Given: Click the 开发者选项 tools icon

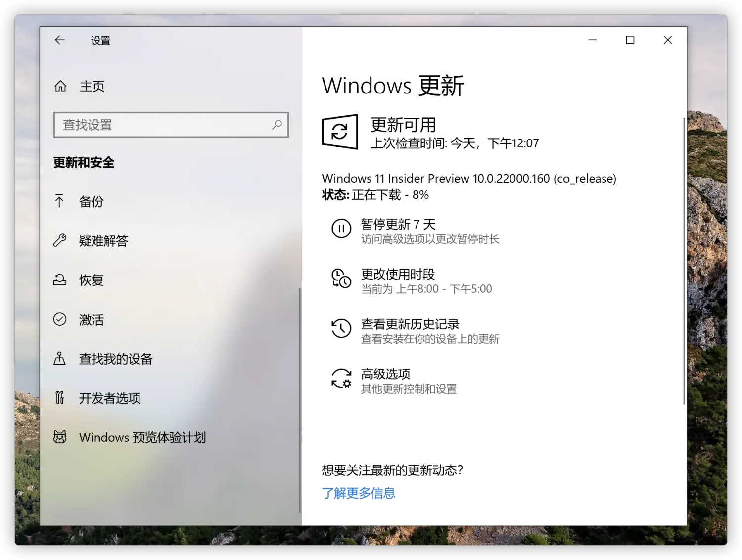Looking at the screenshot, I should (59, 398).
